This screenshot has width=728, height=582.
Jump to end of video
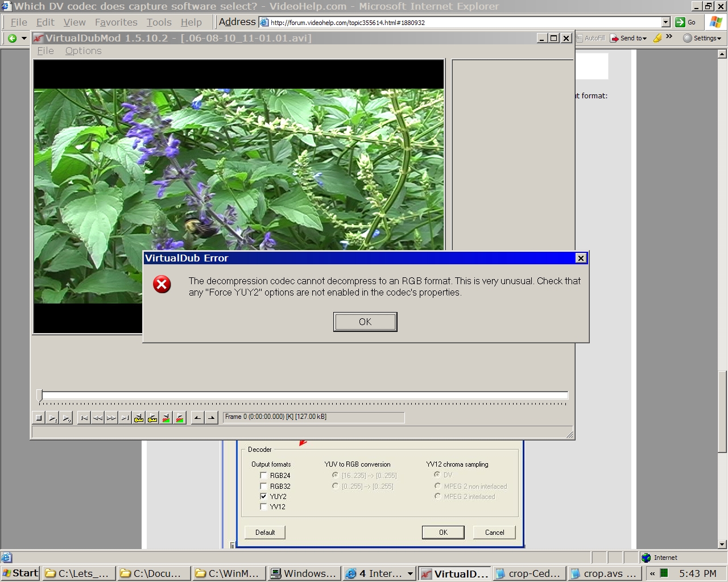pyautogui.click(x=125, y=418)
